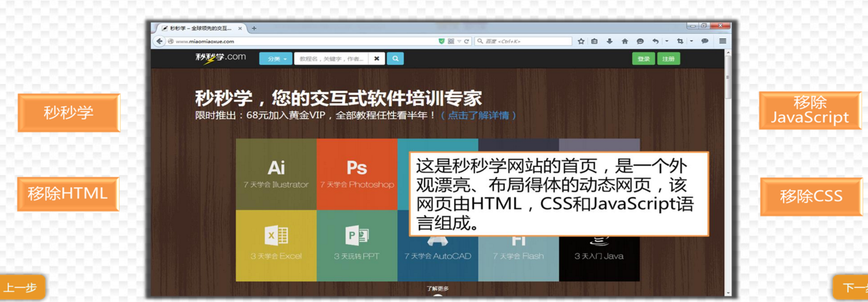Open the bookmarks list icon
Image resolution: width=868 pixels, height=302 pixels.
(595, 41)
